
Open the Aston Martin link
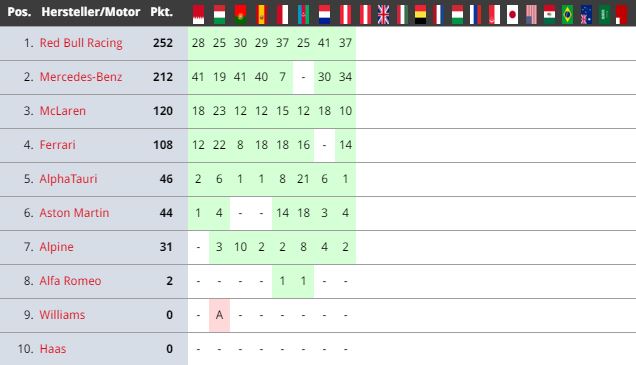[74, 213]
